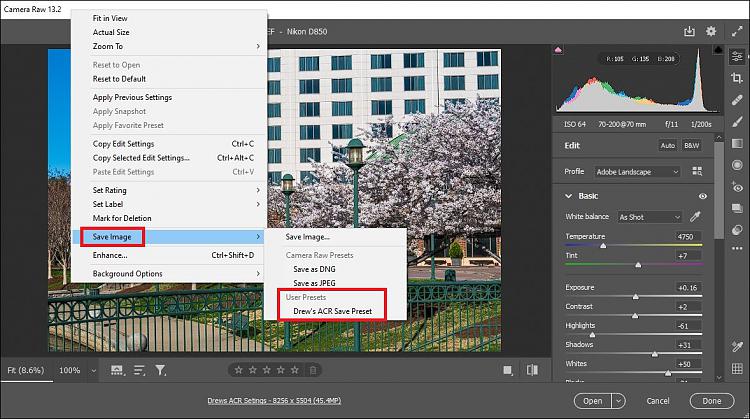Click the Auto edit button
Screen dimensions: 750x419
point(668,145)
